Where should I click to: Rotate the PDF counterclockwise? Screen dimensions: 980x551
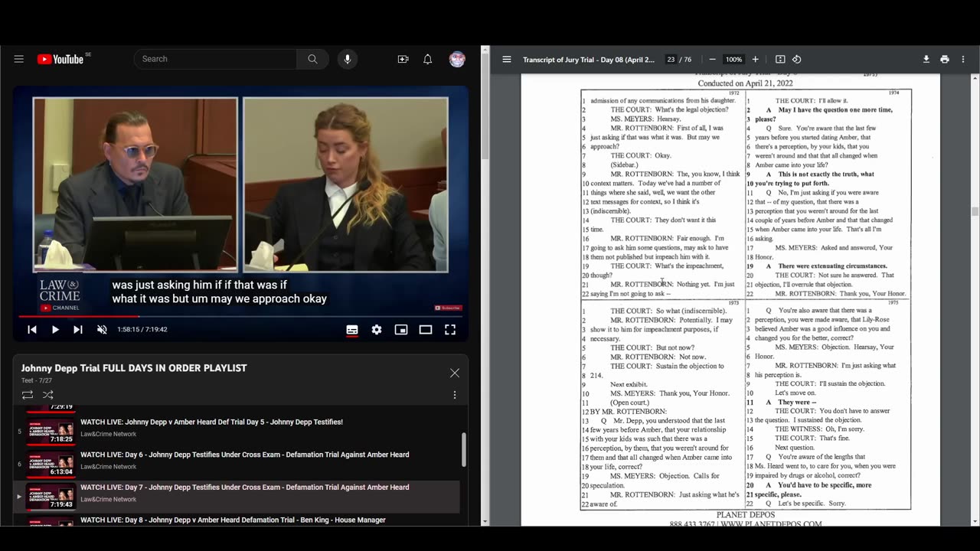click(x=797, y=59)
